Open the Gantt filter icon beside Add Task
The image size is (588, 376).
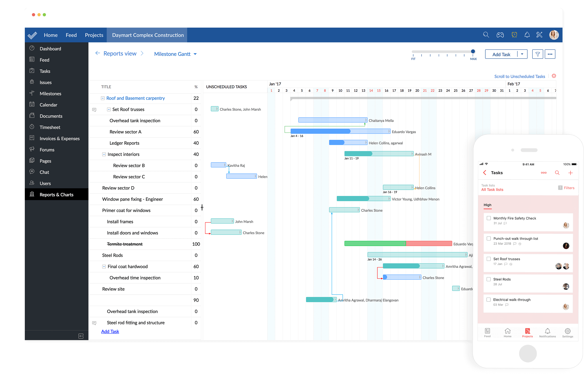537,54
